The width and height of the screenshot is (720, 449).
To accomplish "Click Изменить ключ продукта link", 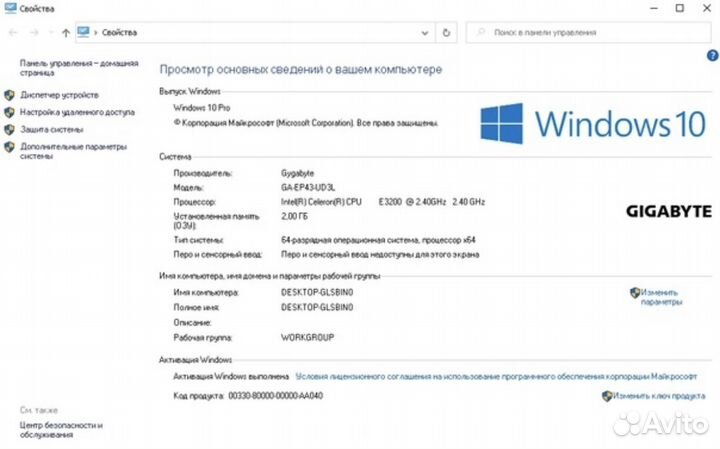I will click(659, 396).
